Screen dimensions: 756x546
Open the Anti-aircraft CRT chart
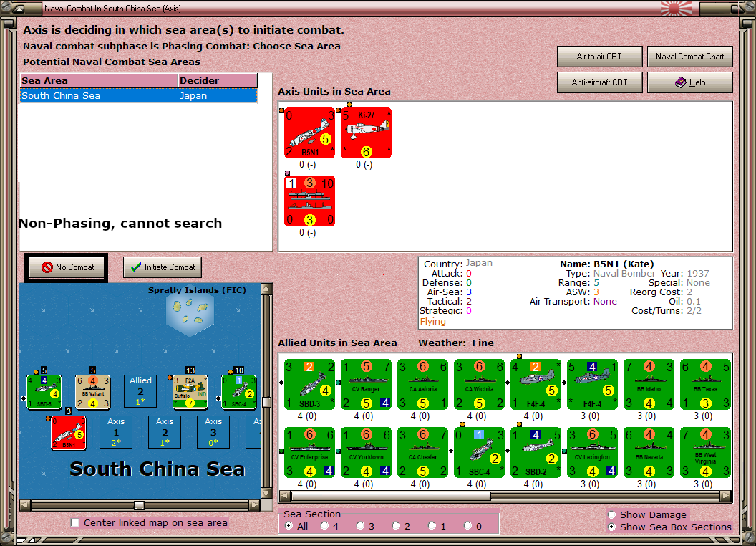(x=599, y=82)
